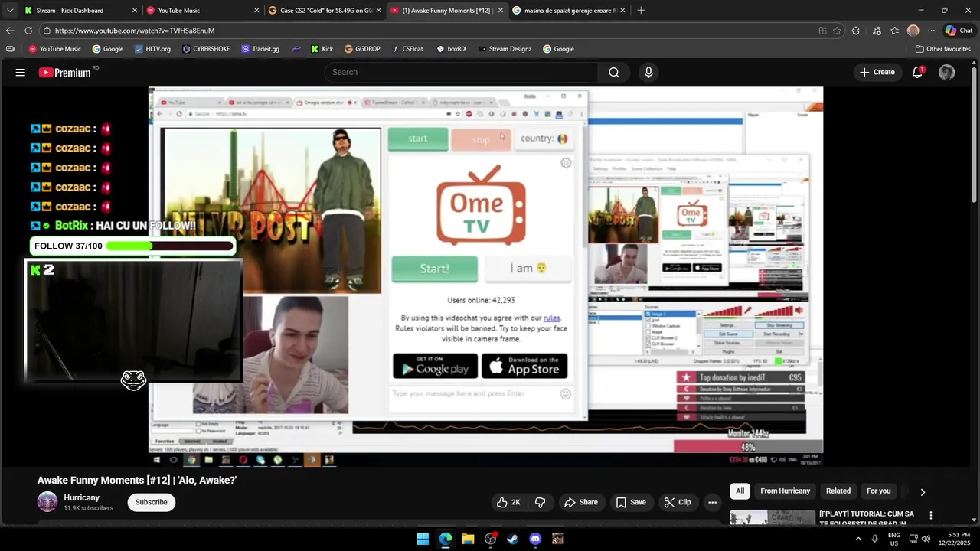Switch to the masina de spalat gorenje tab

pos(570,11)
